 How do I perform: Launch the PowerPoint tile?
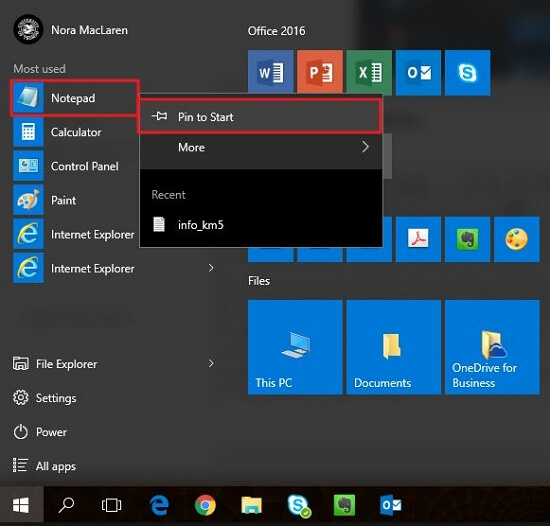point(320,73)
